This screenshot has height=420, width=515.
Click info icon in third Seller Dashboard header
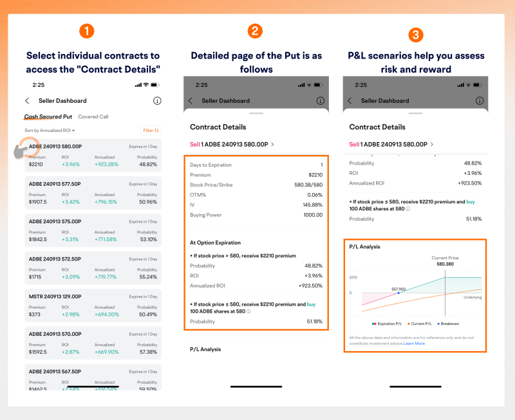480,101
